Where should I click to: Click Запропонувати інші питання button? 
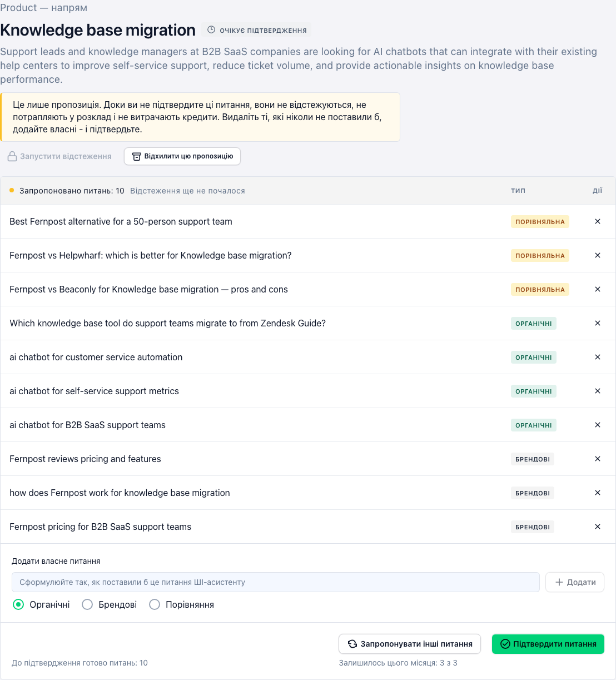click(x=410, y=644)
